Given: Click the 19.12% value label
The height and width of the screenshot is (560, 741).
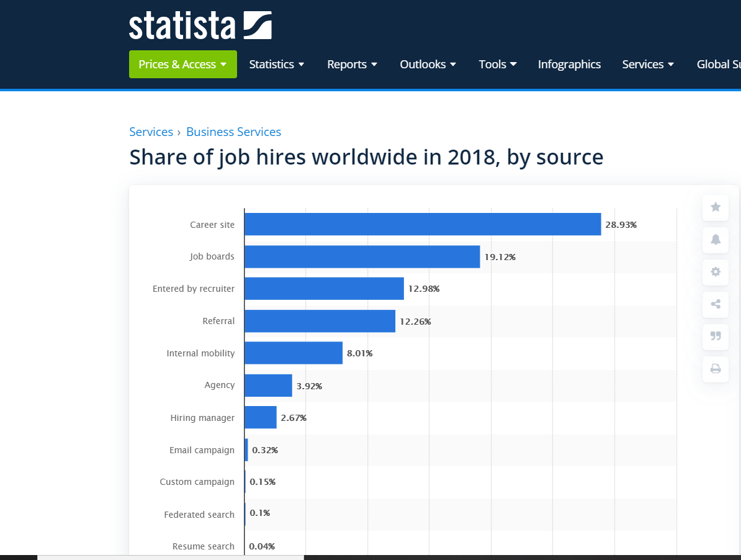Looking at the screenshot, I should [500, 257].
